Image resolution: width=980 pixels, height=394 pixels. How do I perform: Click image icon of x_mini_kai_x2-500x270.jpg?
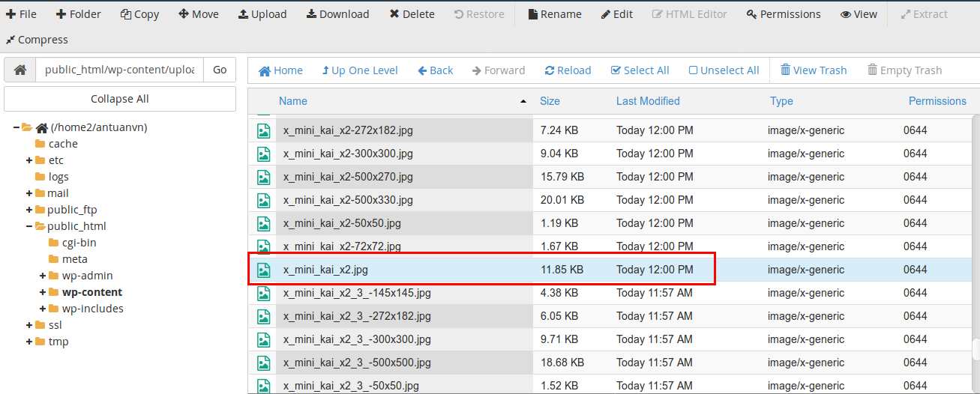tap(263, 177)
